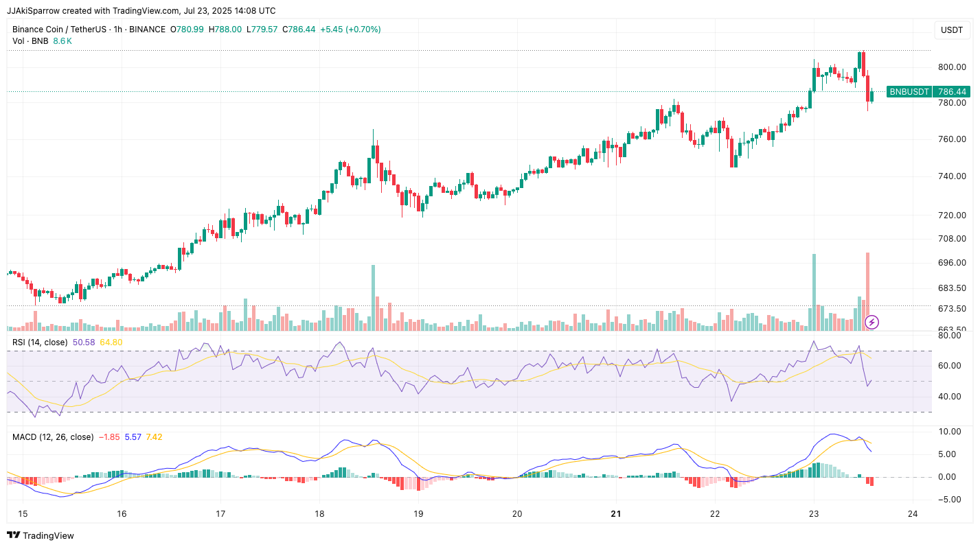The height and width of the screenshot is (547, 980).
Task: Select the bold 21 date on time axis
Action: coord(616,514)
